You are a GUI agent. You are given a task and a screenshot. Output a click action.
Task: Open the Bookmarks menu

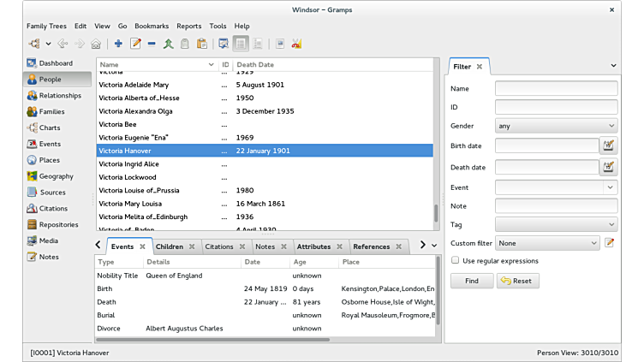[152, 26]
